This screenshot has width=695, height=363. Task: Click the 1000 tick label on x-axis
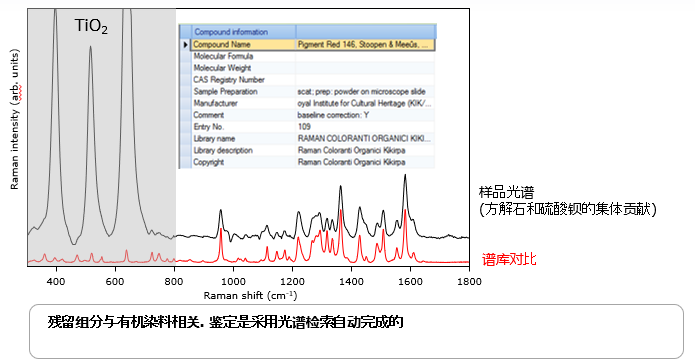233,281
